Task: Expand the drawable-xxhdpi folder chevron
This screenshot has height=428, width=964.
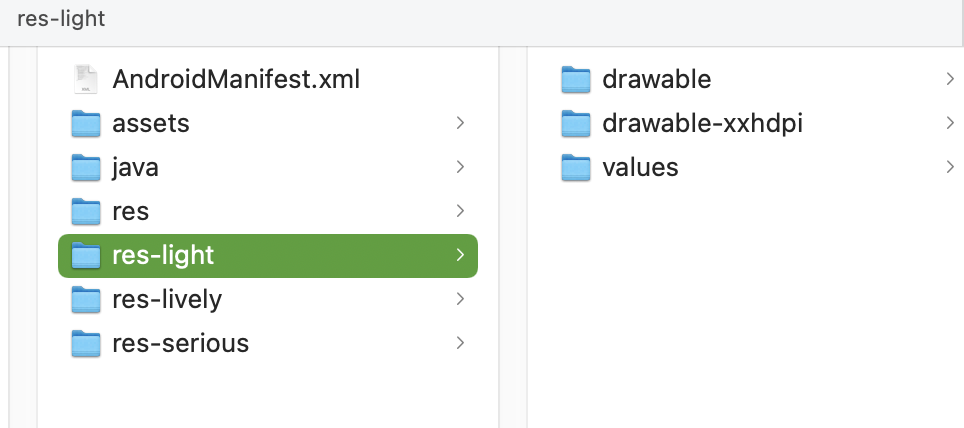Action: tap(949, 123)
